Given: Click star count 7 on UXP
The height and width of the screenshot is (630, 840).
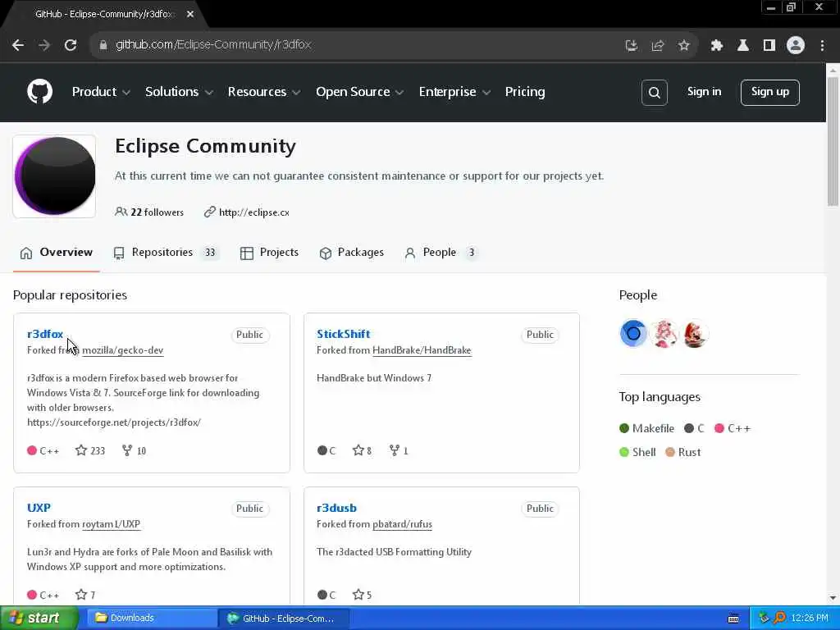Looking at the screenshot, I should pyautogui.click(x=85, y=595).
